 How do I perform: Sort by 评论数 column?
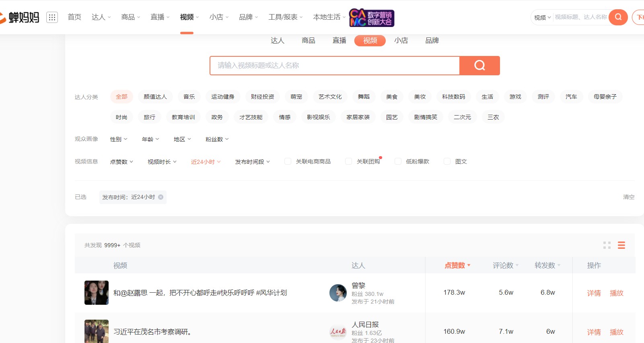[x=506, y=265]
